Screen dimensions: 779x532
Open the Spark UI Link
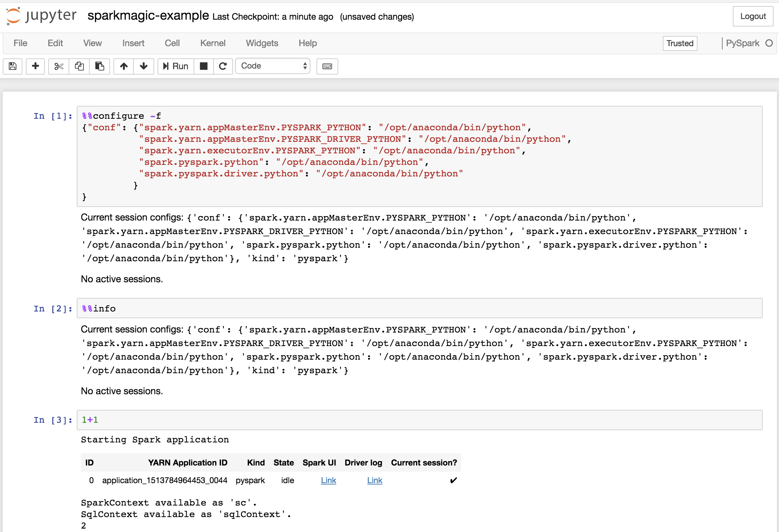pyautogui.click(x=328, y=480)
